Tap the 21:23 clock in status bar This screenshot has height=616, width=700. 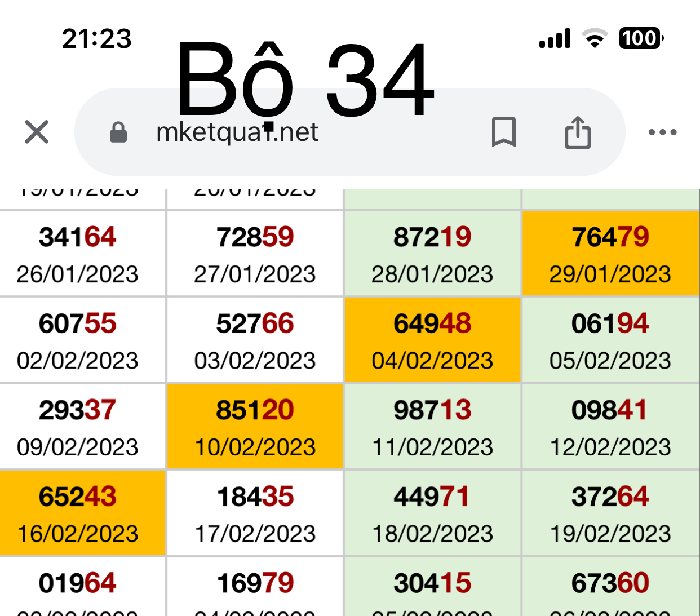click(96, 39)
